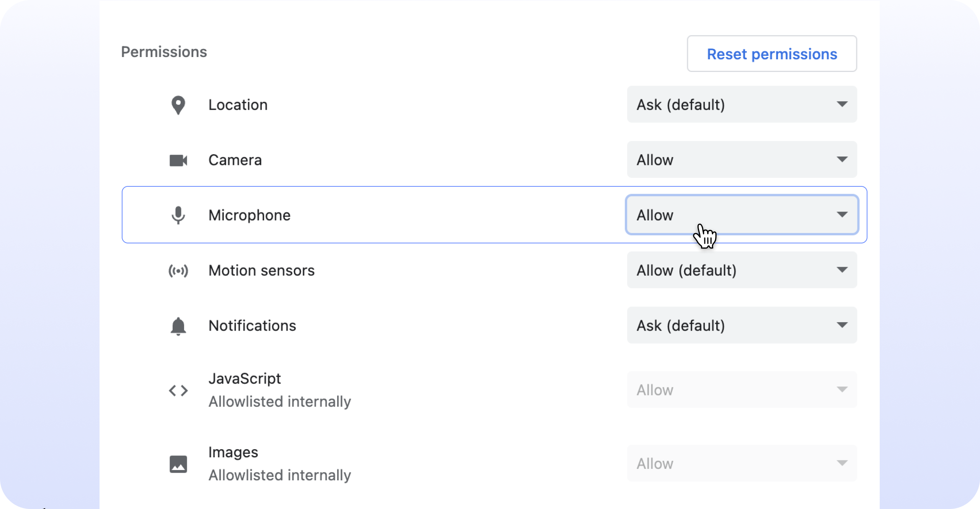Viewport: 980px width, 509px height.
Task: Expand the Motion sensors Allow (default) dropdown
Action: (x=742, y=270)
